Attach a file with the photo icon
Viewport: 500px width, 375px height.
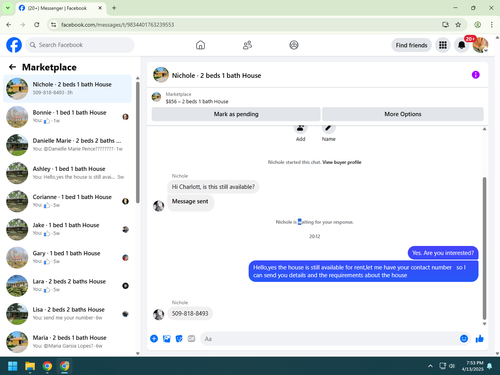[x=166, y=339]
